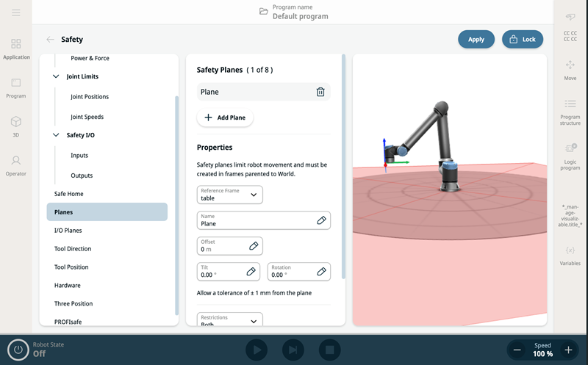
Task: Click the CC CC status indicator
Action: coord(570,36)
